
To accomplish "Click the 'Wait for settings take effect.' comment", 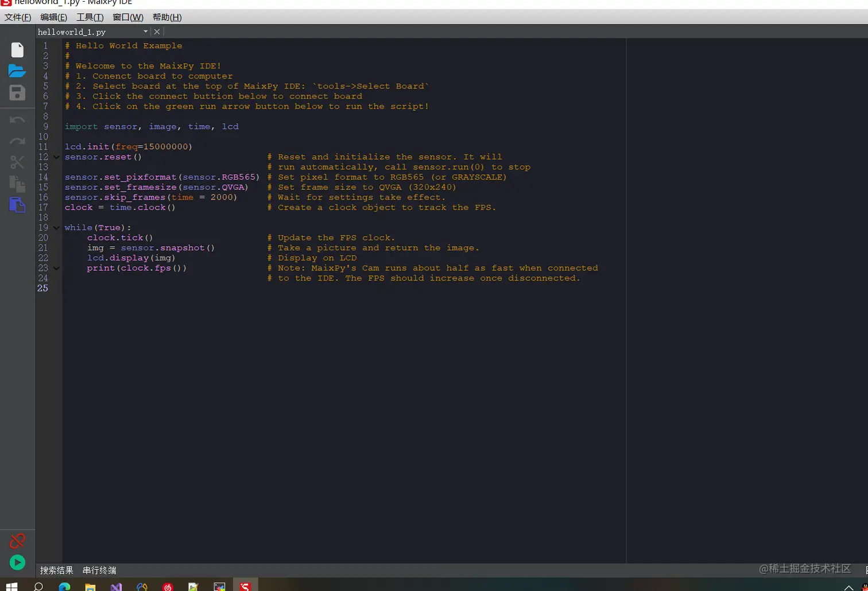I will point(356,197).
